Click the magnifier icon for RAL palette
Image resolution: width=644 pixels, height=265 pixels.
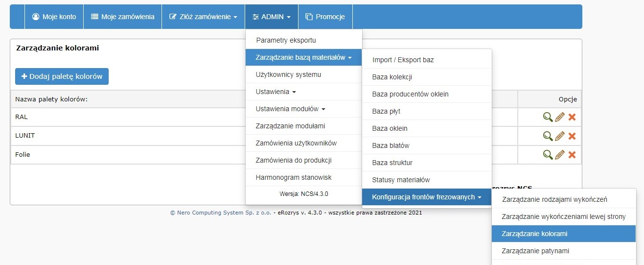click(548, 117)
